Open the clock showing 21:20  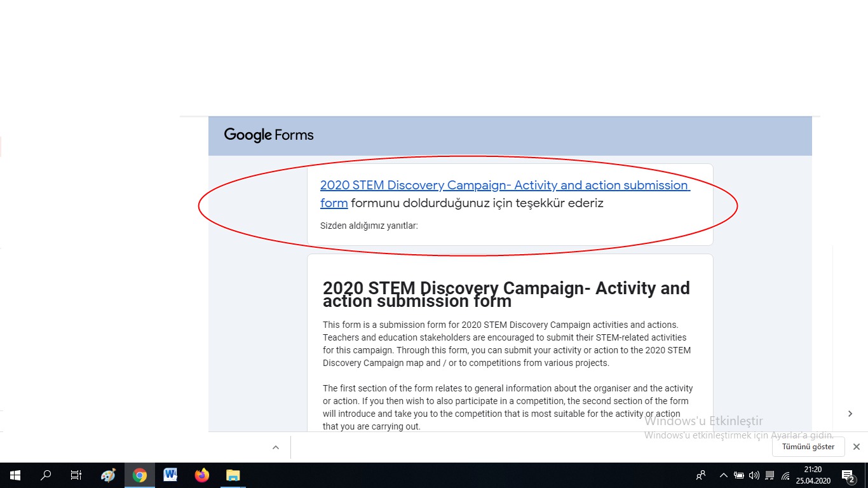click(x=813, y=475)
